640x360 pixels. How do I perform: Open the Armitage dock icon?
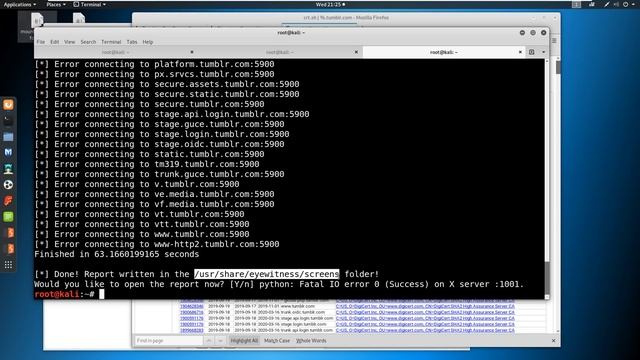(8, 169)
